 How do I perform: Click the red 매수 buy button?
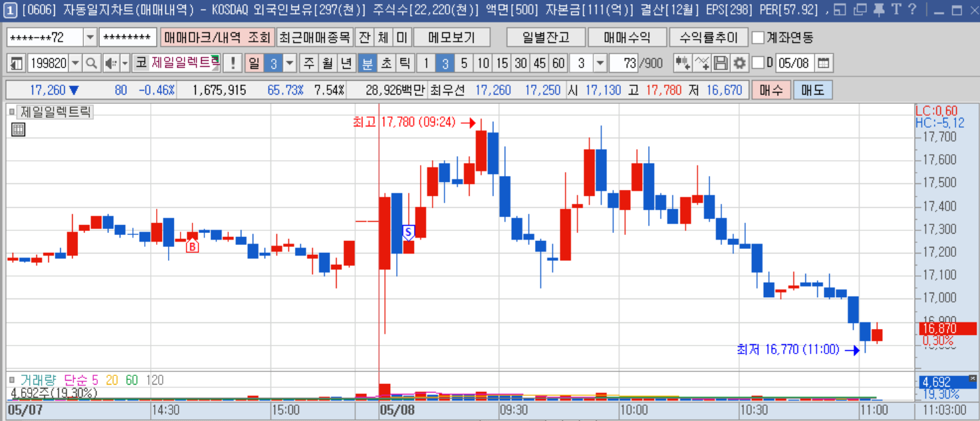point(771,90)
